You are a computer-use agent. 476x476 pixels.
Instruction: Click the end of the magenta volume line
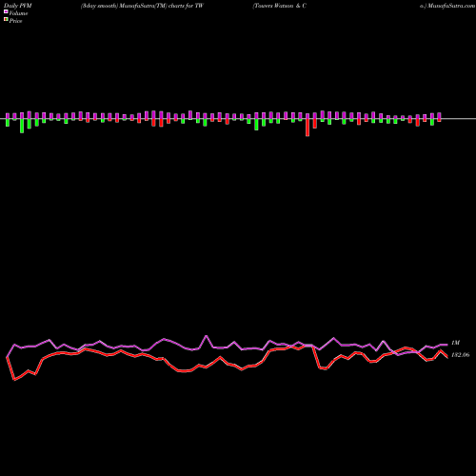pyautogui.click(x=447, y=345)
